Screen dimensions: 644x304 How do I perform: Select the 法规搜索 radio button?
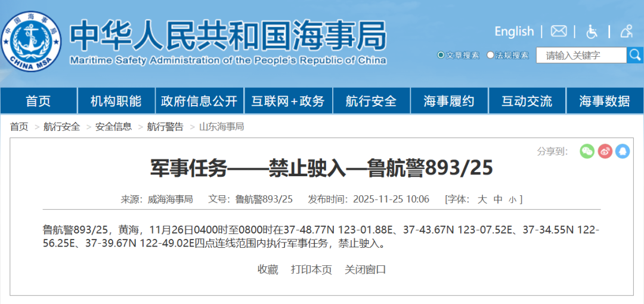pyautogui.click(x=490, y=55)
